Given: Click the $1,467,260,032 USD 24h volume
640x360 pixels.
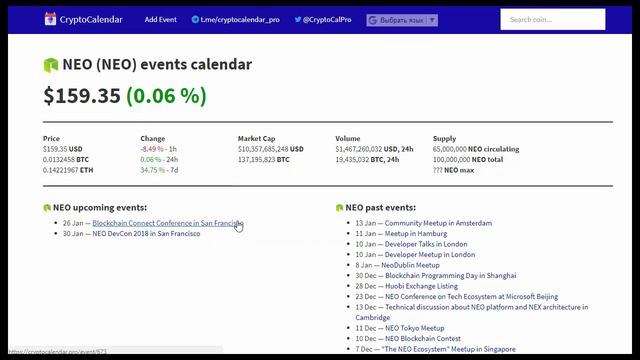Looking at the screenshot, I should click(374, 149).
